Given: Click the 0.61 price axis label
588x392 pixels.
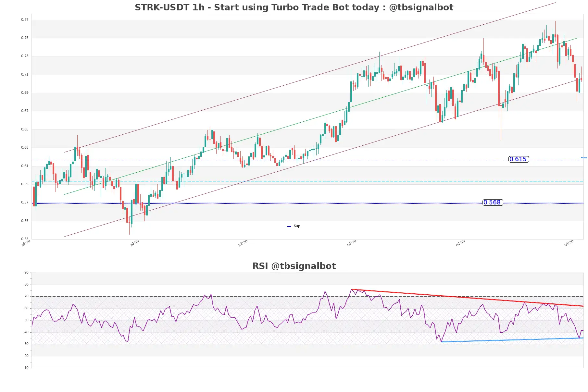Looking at the screenshot, I should [x=25, y=166].
